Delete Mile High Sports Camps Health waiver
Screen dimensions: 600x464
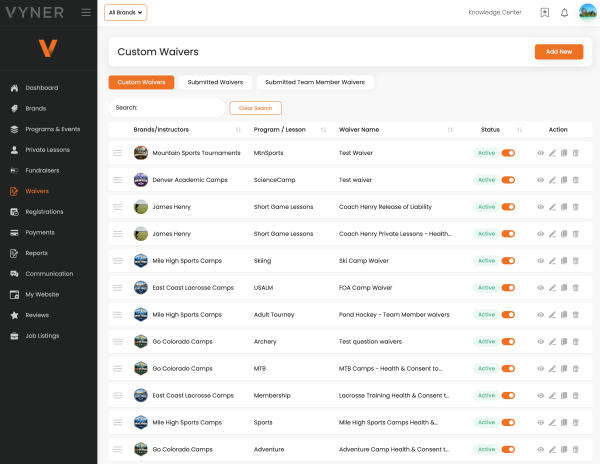point(576,423)
